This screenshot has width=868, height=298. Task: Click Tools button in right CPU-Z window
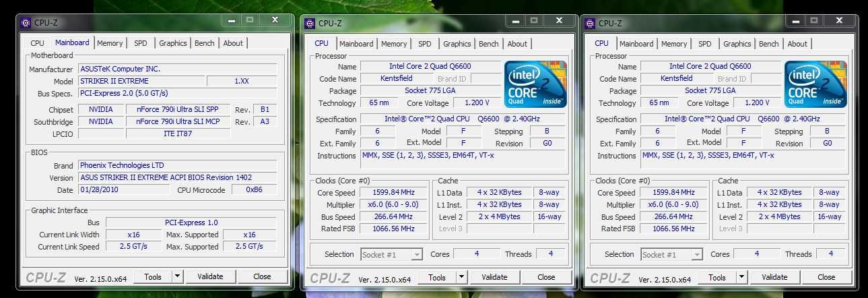click(x=717, y=277)
